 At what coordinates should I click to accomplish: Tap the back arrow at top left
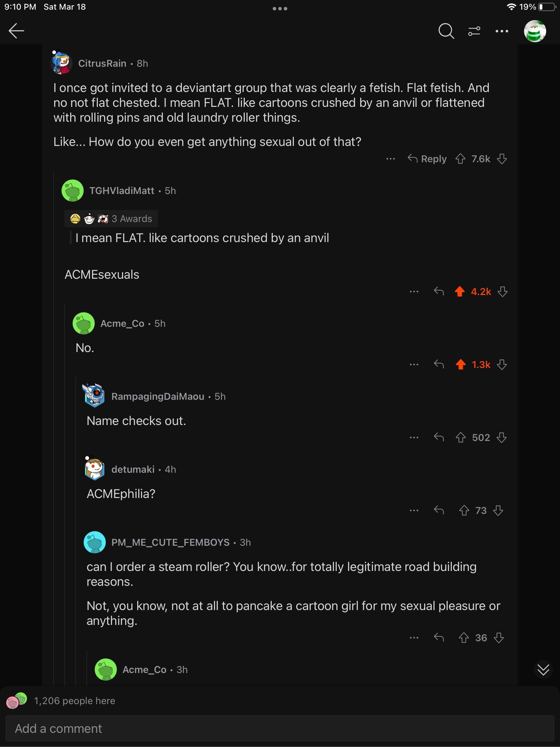tap(17, 31)
